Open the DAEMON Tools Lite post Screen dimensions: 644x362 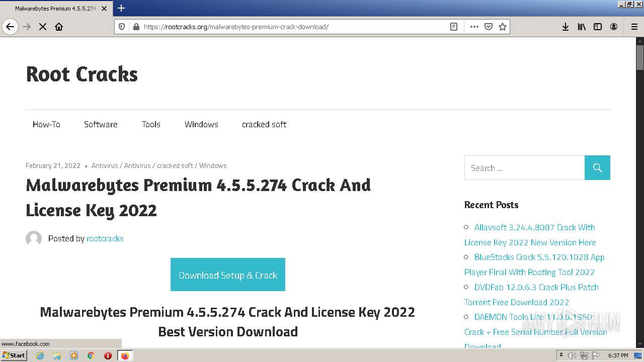[536, 331]
